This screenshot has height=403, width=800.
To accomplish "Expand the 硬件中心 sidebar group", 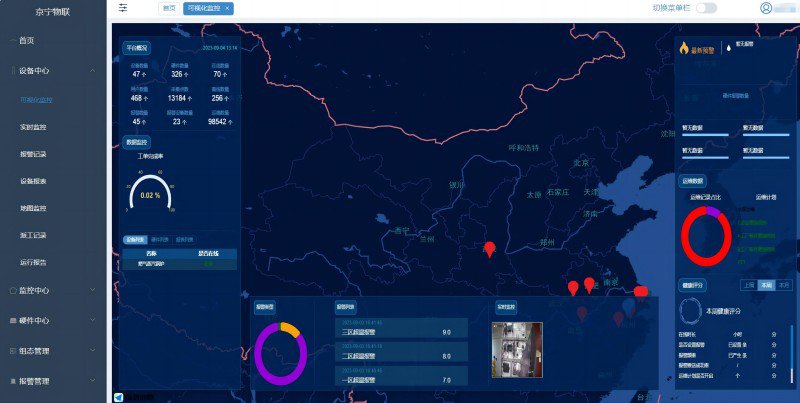I will pyautogui.click(x=93, y=321).
